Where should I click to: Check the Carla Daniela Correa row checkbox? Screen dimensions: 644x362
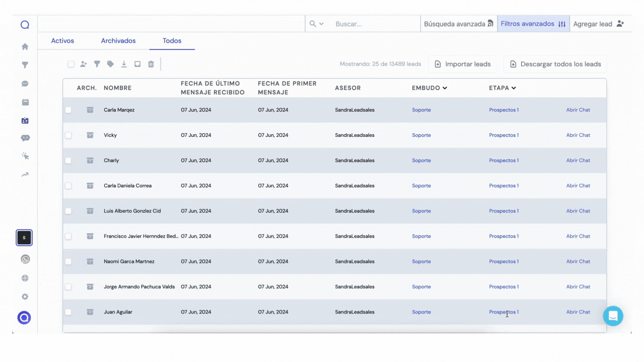pos(68,186)
